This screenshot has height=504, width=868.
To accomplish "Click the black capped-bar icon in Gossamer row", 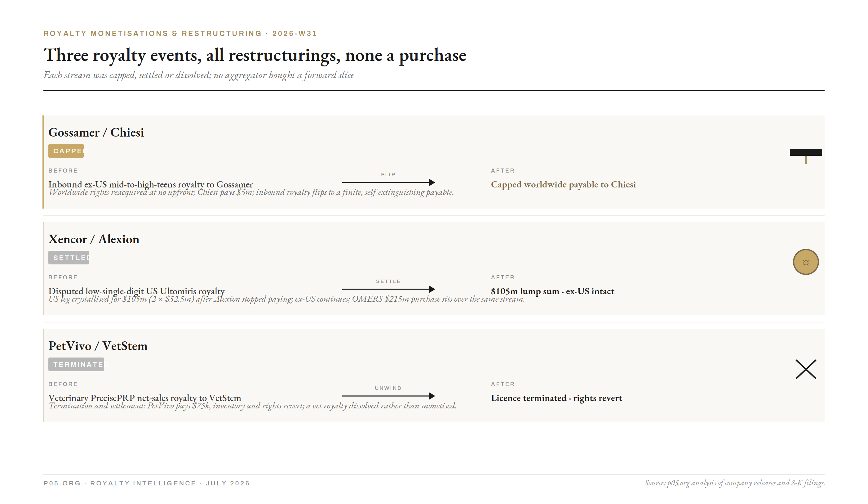I will 806,156.
